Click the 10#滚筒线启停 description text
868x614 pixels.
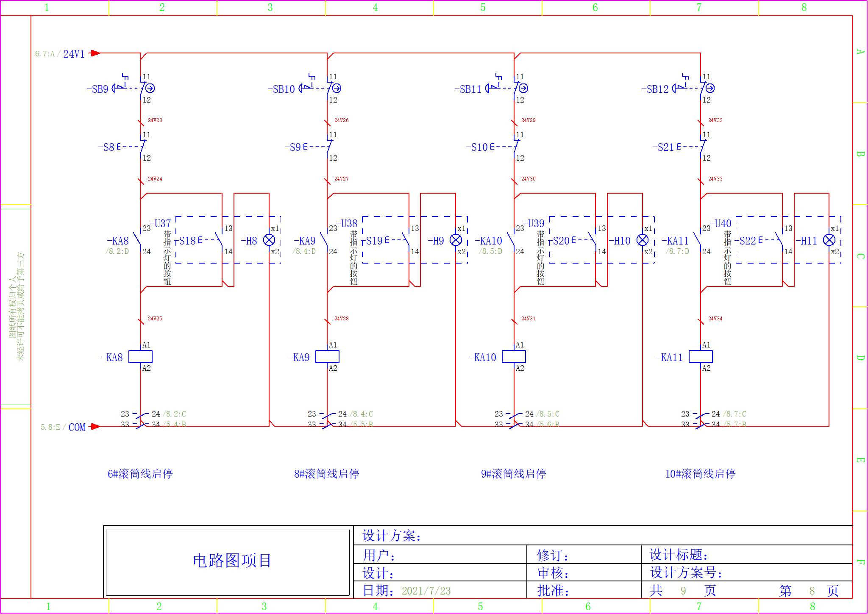(700, 474)
